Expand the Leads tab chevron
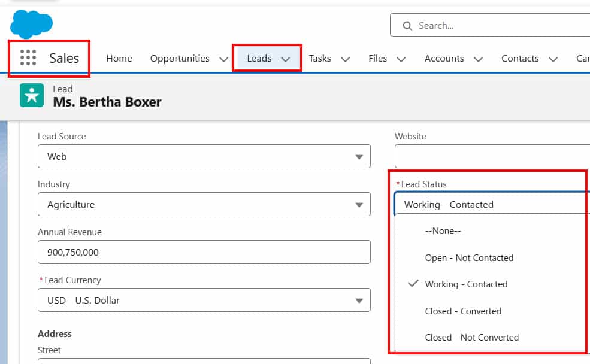The image size is (590, 364). 286,58
